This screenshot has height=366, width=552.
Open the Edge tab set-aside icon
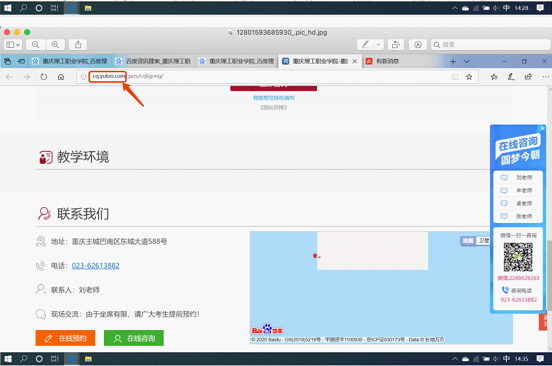coord(7,61)
